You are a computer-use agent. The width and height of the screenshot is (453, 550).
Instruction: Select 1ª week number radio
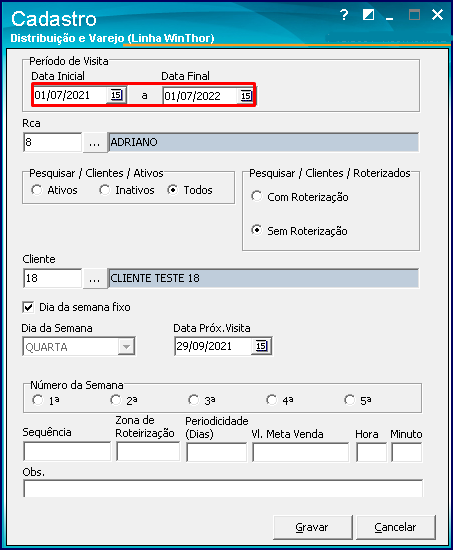tap(37, 400)
